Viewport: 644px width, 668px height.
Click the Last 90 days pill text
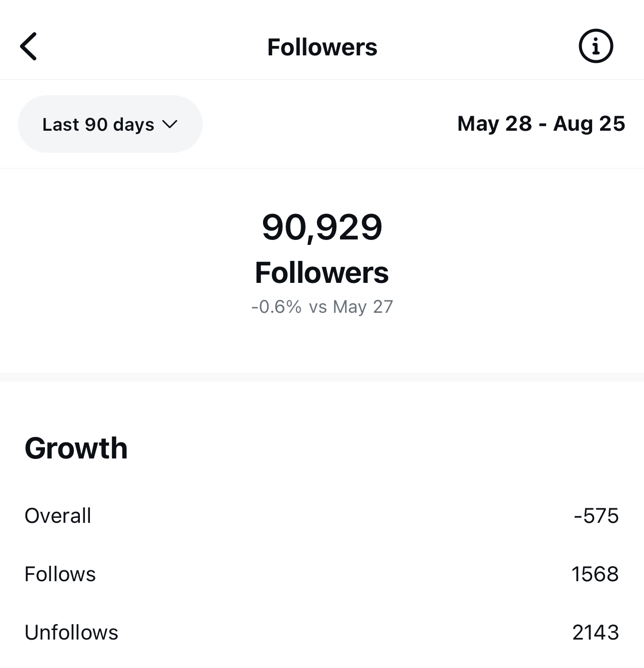pos(98,124)
